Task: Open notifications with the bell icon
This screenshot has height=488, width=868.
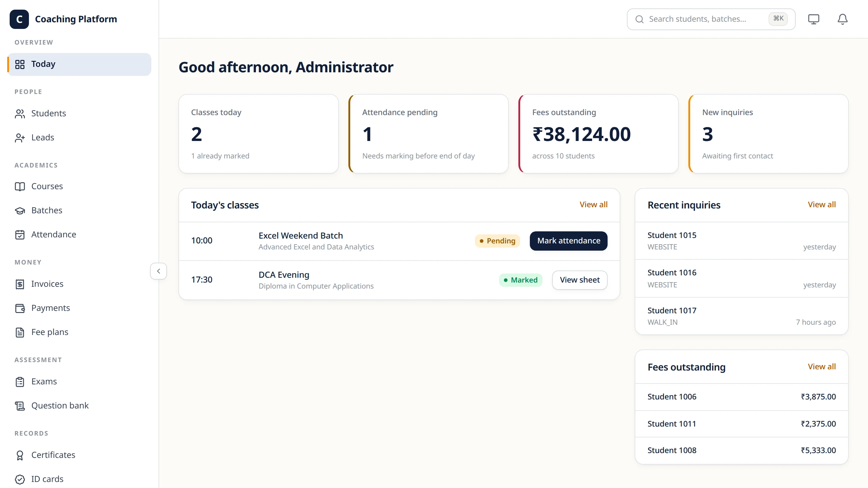Action: pyautogui.click(x=842, y=19)
